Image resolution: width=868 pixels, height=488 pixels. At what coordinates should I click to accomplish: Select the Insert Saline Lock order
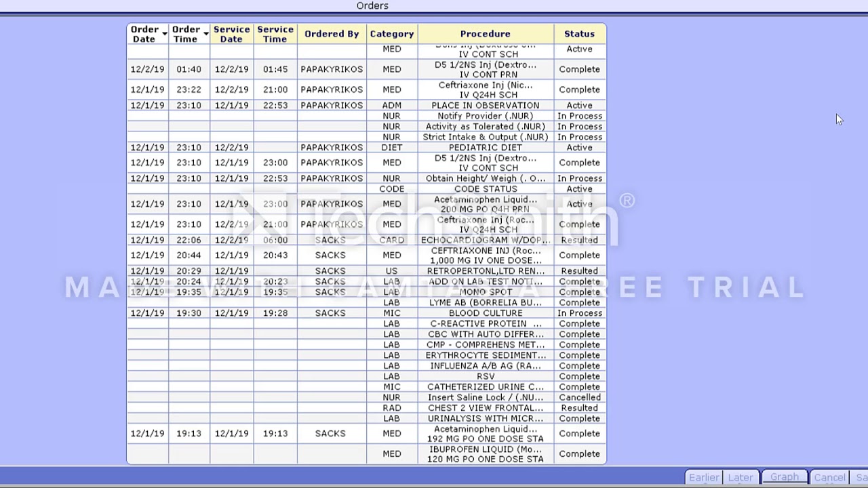pyautogui.click(x=486, y=398)
